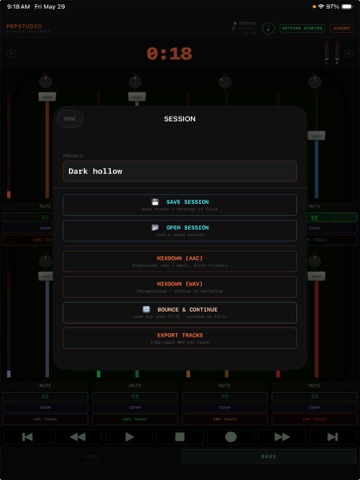
Task: Close the Session dialog with Done
Action: 70,119
